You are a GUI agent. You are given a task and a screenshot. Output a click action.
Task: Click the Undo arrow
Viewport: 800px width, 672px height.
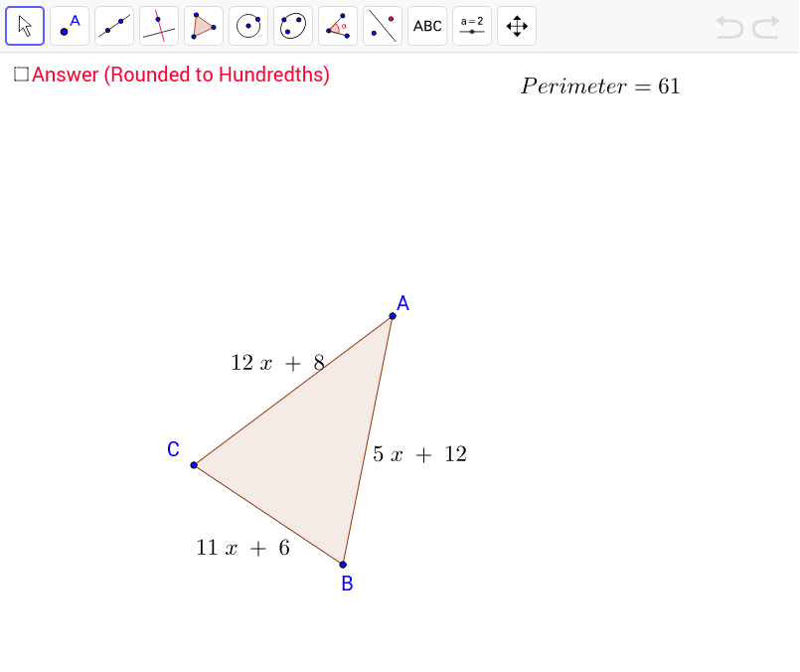[729, 27]
